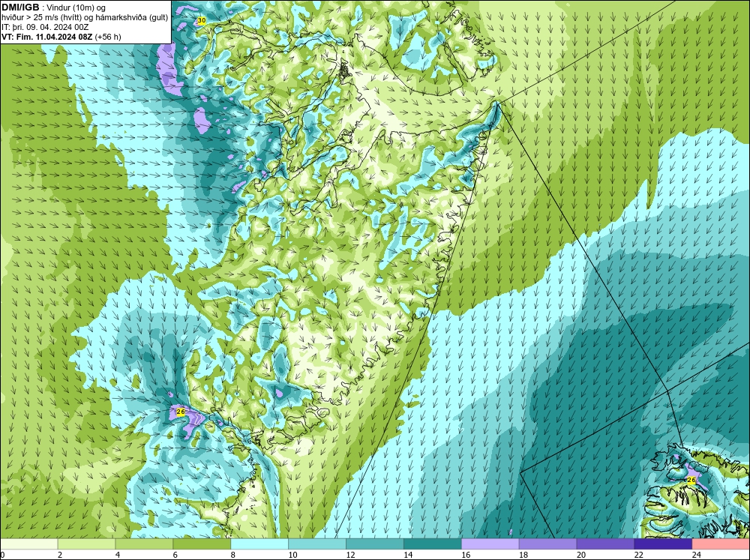Click the lavender 16–18 m/s legend swatch
This screenshot has height=560, width=750.
point(490,544)
